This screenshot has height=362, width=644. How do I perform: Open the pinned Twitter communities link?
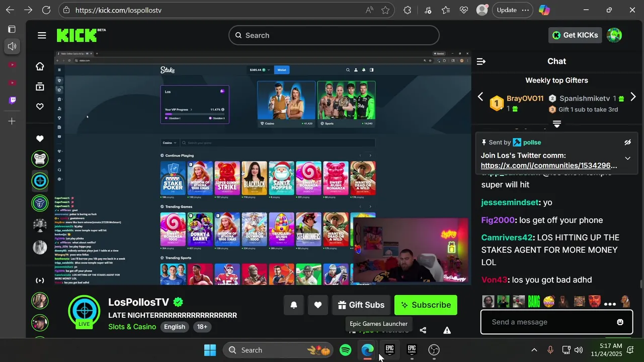(549, 165)
